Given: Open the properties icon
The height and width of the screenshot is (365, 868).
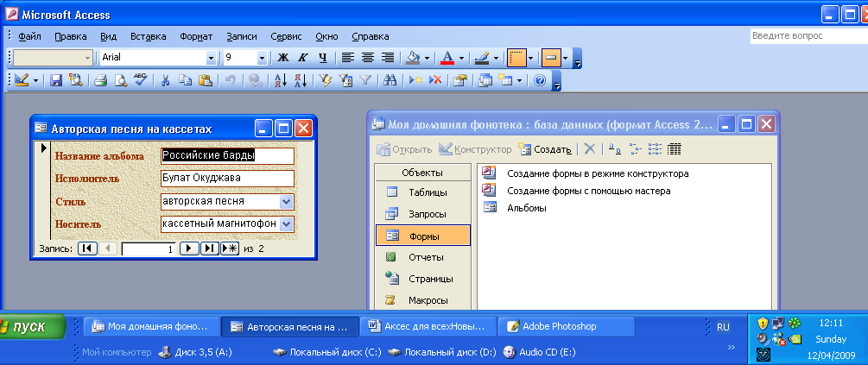Looking at the screenshot, I should point(460,81).
